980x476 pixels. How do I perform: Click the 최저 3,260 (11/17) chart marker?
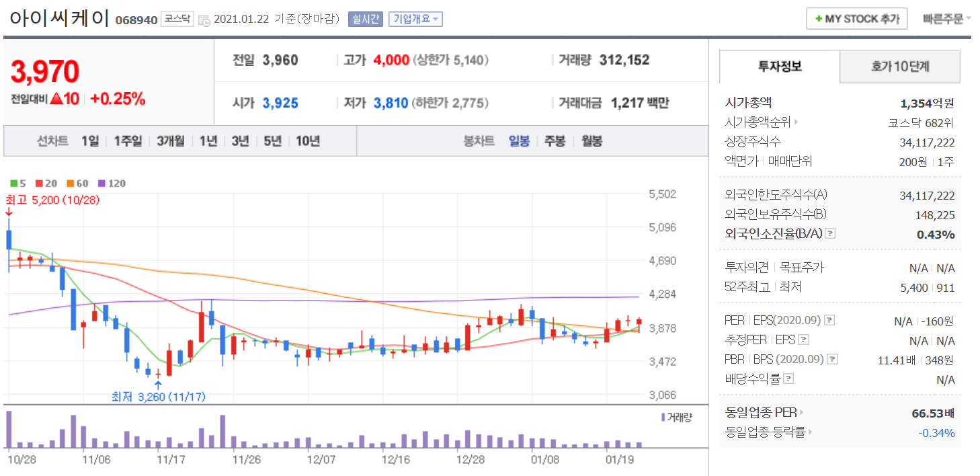point(158,397)
